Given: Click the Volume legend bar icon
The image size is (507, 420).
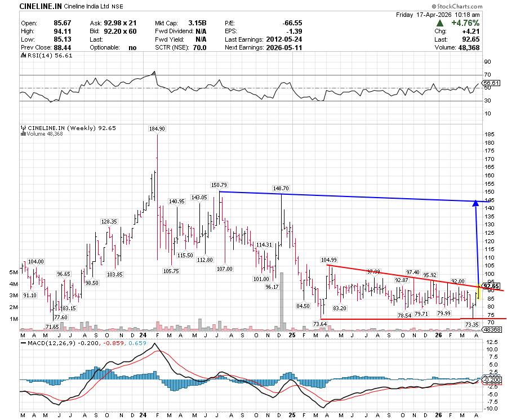Looking at the screenshot, I should (23, 134).
